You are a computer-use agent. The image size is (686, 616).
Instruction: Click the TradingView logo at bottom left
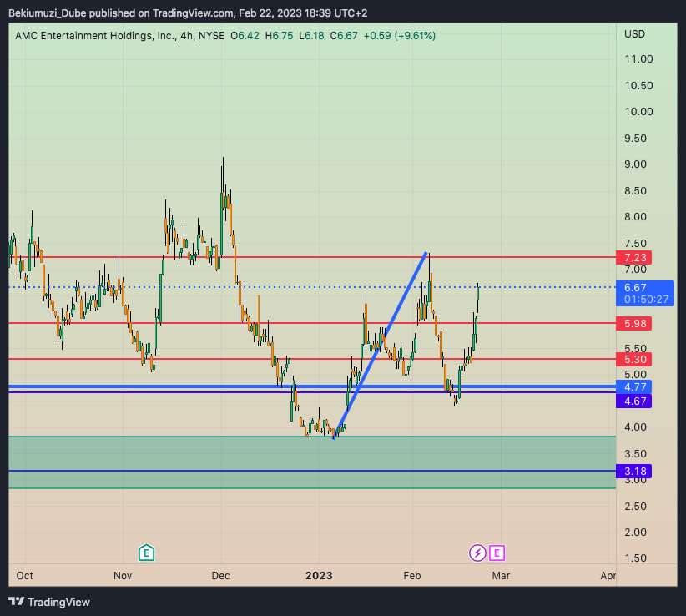pyautogui.click(x=49, y=602)
